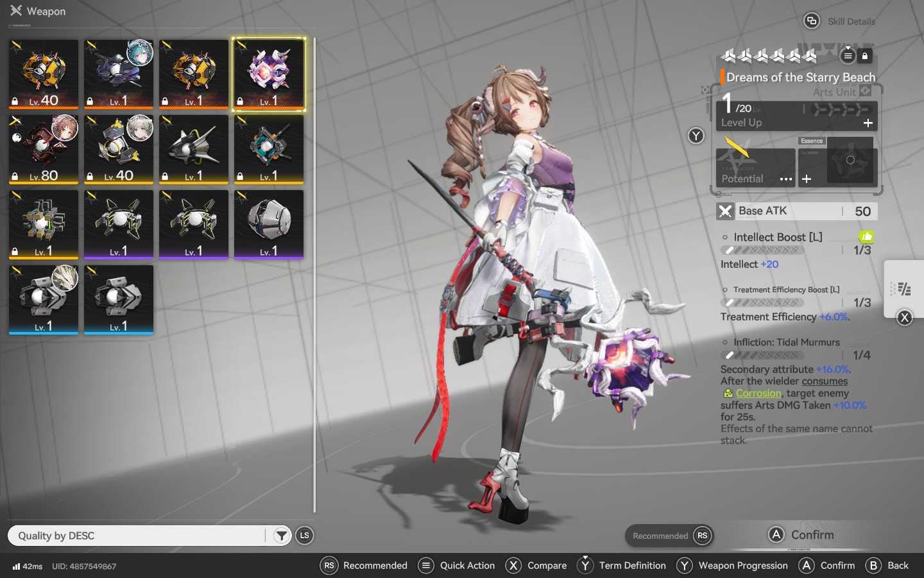
Task: Click the Level Up plus button
Action: tap(868, 123)
